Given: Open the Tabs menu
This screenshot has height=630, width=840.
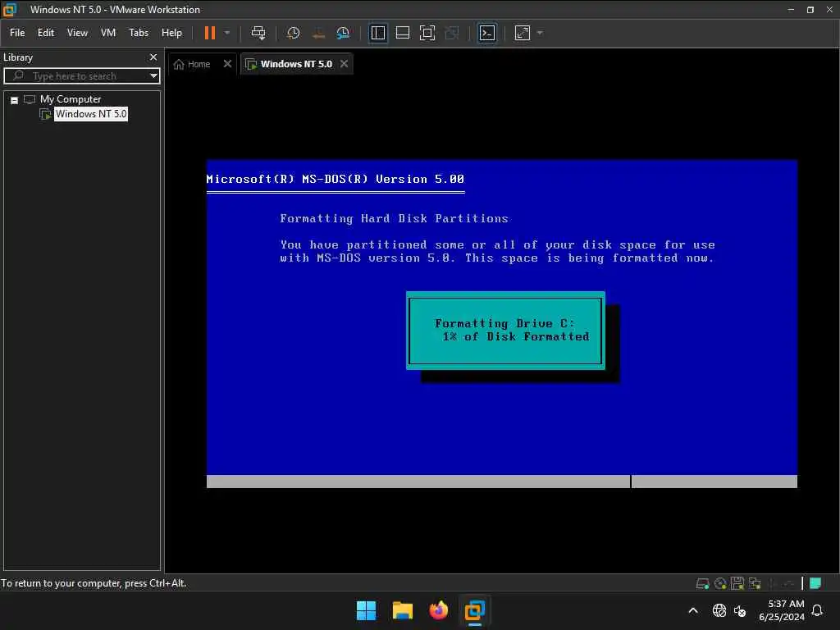Looking at the screenshot, I should pos(138,33).
